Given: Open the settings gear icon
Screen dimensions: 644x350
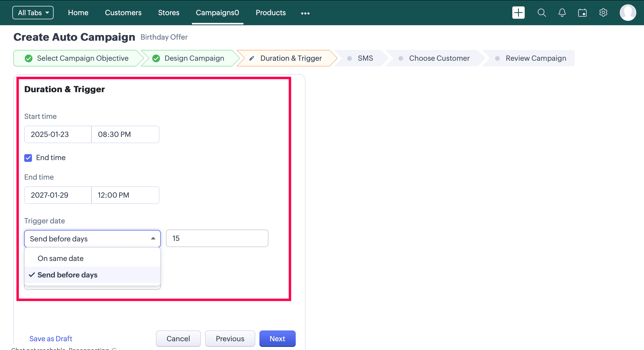Looking at the screenshot, I should click(603, 13).
